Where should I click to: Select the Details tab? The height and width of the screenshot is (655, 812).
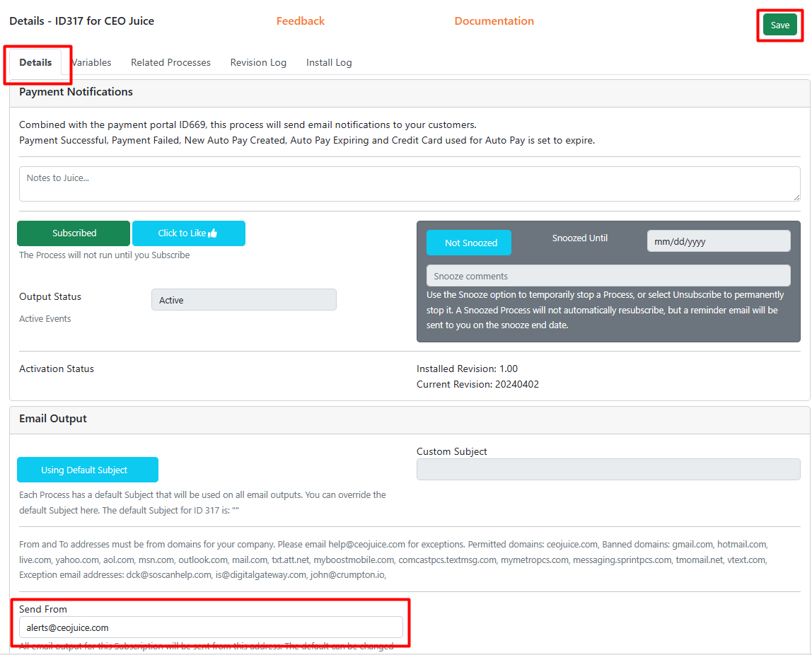tap(35, 63)
